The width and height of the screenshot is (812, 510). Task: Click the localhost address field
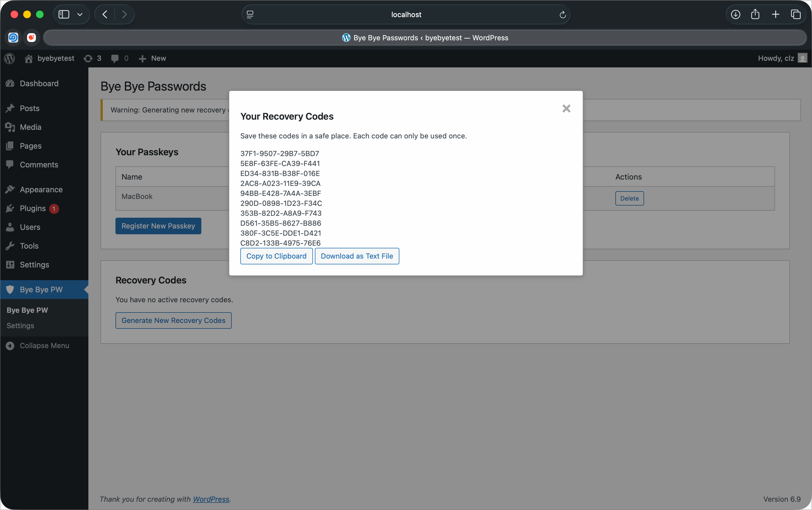point(406,14)
